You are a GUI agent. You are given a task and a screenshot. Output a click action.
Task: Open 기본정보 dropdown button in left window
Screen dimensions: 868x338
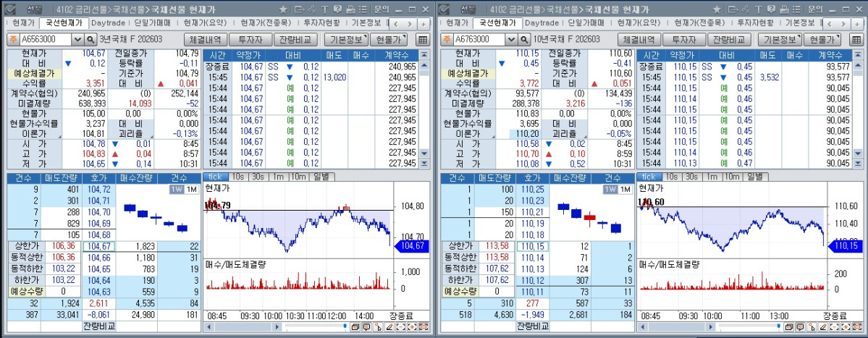click(346, 40)
